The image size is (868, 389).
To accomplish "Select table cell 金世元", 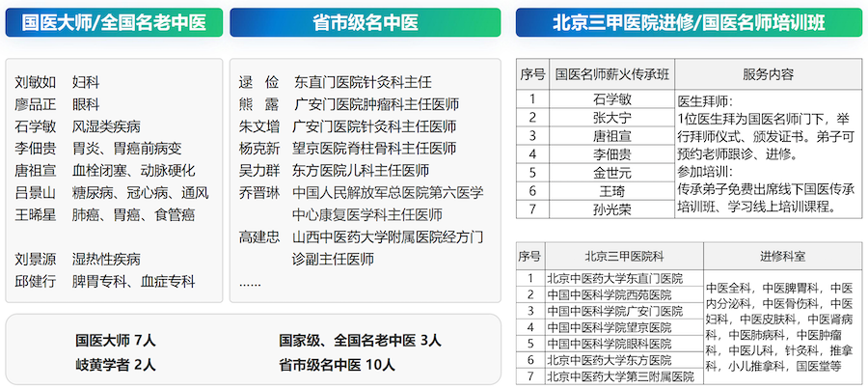I will click(x=611, y=173).
